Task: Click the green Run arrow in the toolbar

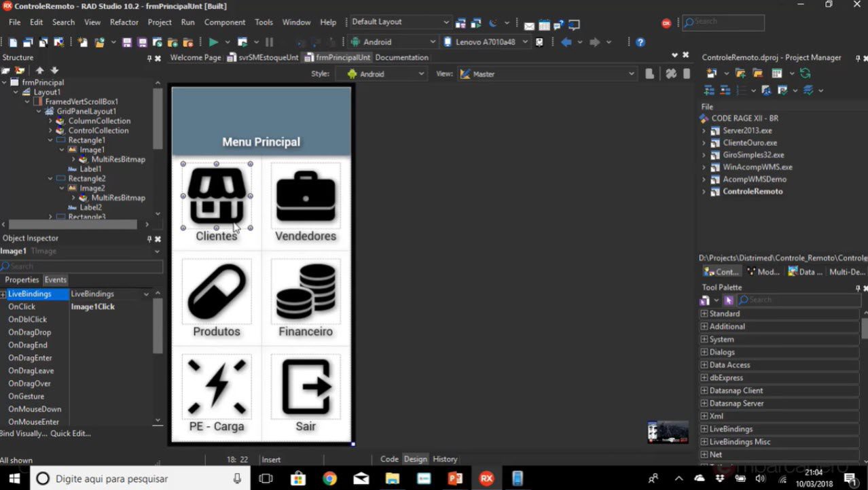Action: tap(213, 42)
